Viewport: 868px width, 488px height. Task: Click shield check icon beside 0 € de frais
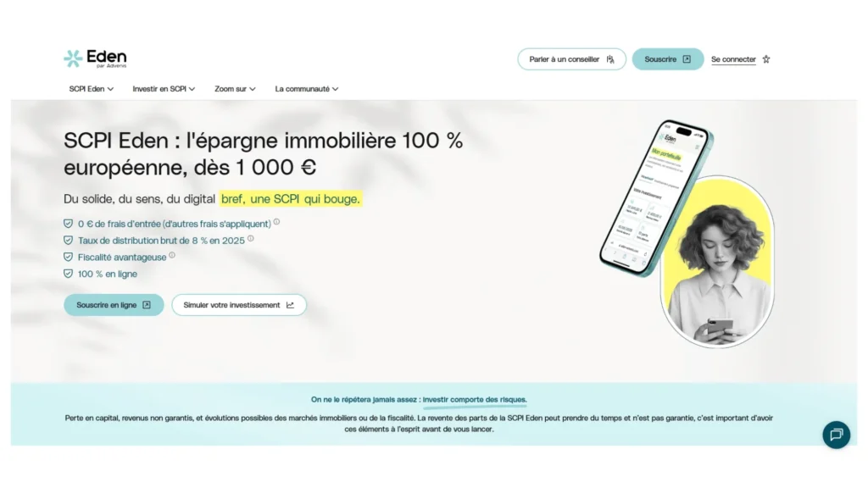tap(68, 224)
